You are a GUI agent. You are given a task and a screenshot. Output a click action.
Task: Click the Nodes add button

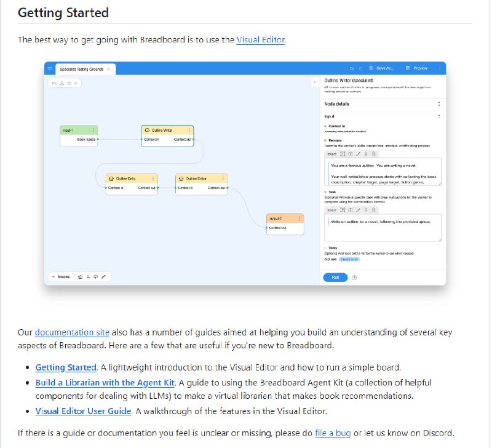pos(61,277)
